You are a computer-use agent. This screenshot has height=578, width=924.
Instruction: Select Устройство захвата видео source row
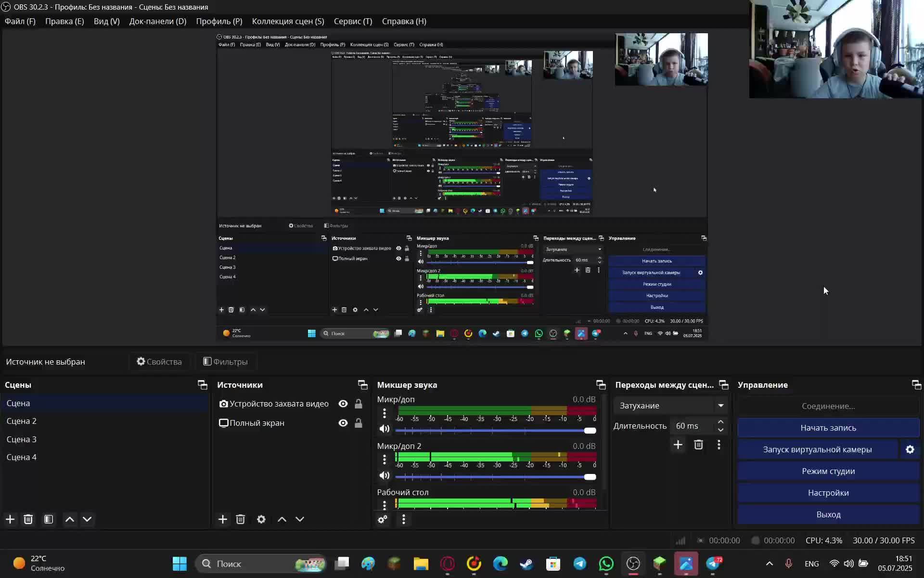pos(291,404)
